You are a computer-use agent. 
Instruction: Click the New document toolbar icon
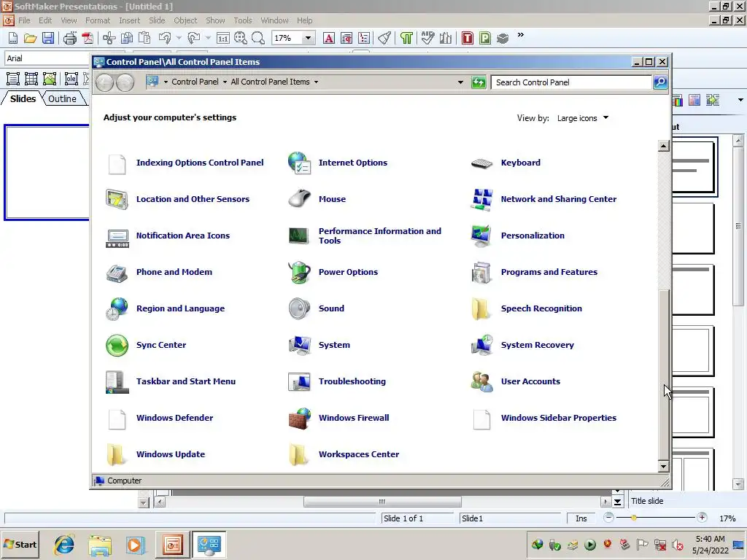(x=13, y=38)
